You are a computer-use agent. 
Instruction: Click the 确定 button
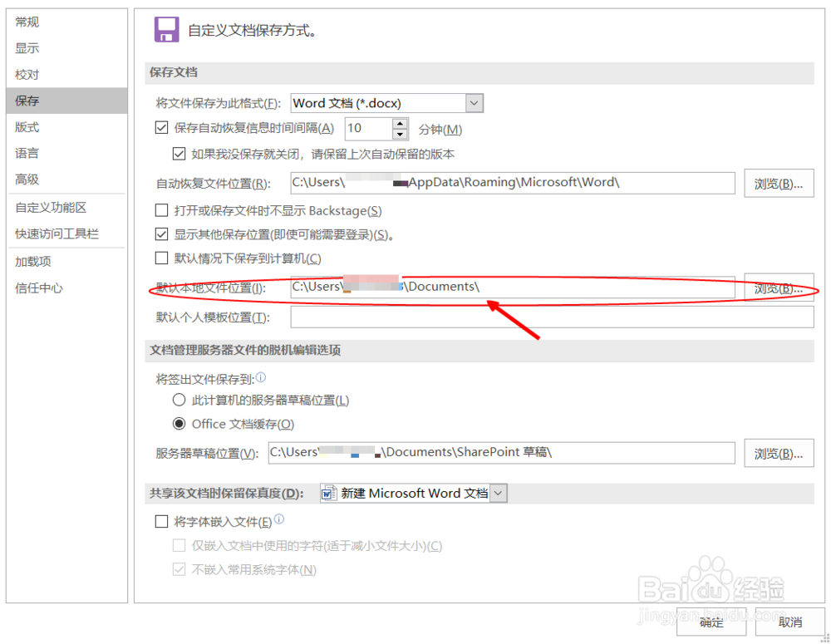711,622
